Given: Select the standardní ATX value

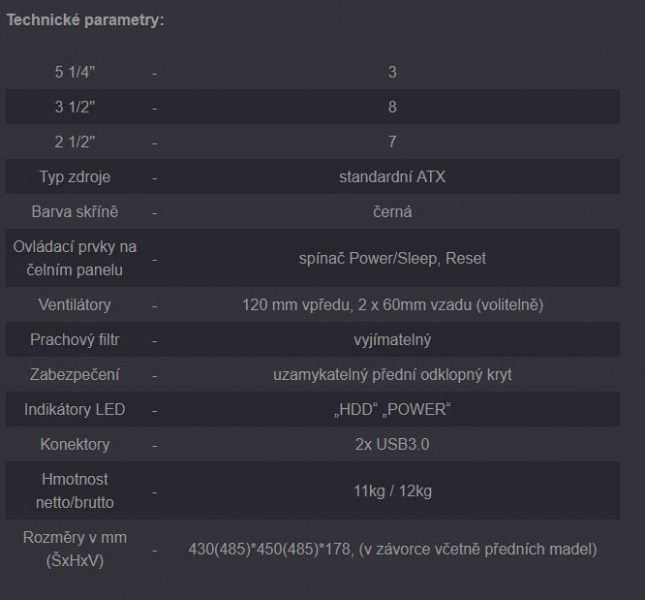Looking at the screenshot, I should (x=392, y=177).
